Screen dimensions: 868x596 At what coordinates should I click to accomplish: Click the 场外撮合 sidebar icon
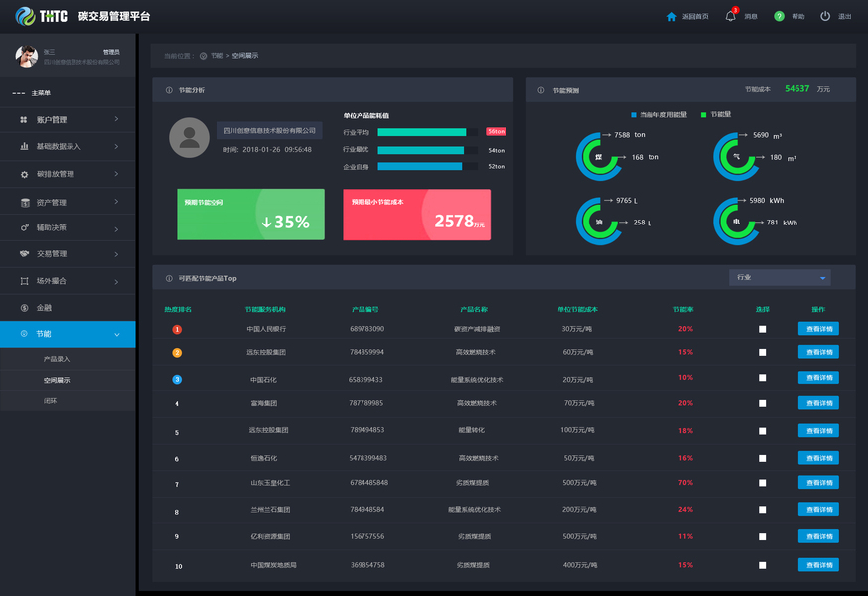click(25, 281)
